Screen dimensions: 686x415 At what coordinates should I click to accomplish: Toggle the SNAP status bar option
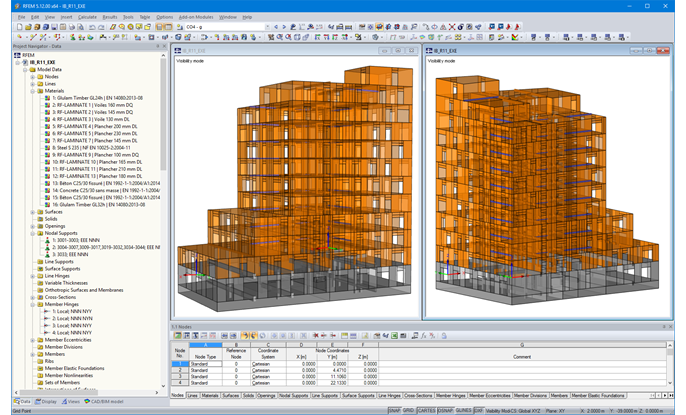tap(394, 411)
